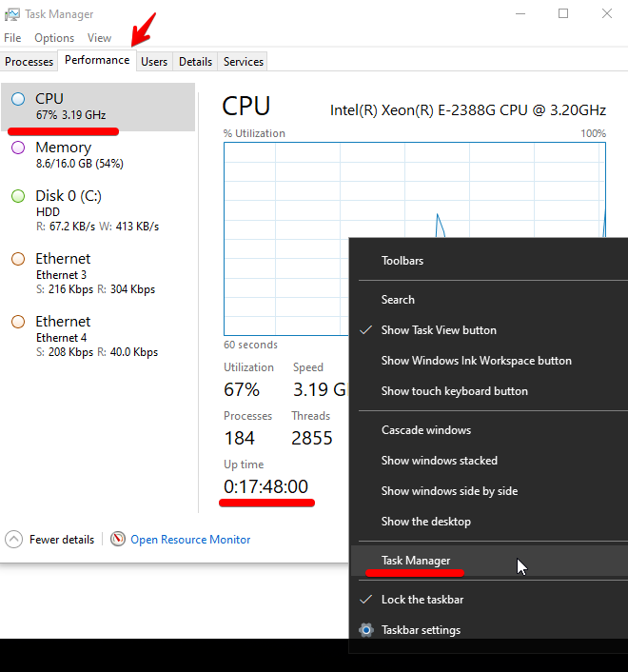Open Resource Monitor link
The image size is (628, 672).
190,540
